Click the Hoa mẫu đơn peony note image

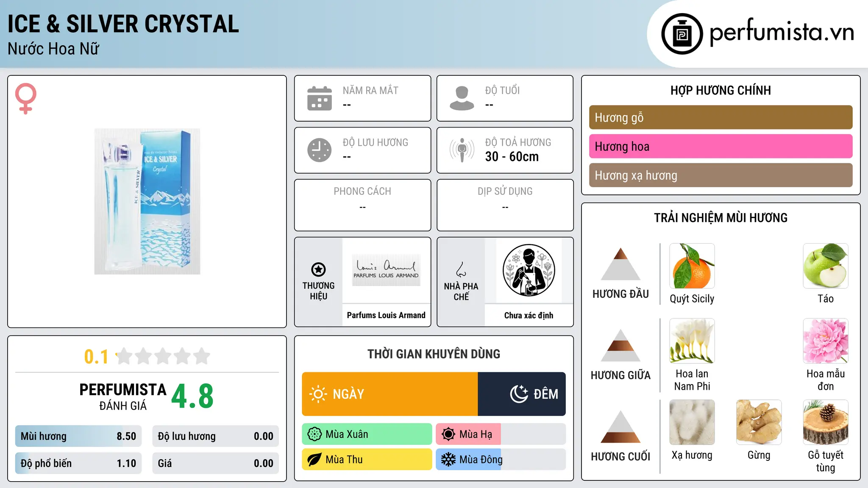[826, 341]
